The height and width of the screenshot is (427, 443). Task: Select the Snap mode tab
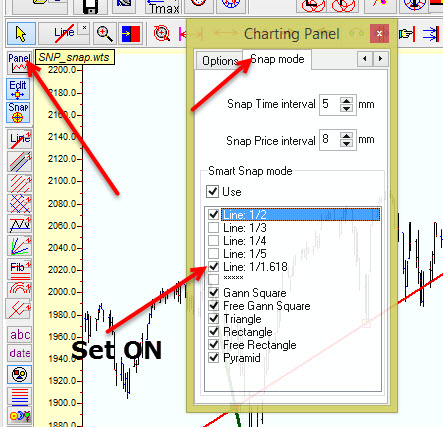pyautogui.click(x=277, y=59)
